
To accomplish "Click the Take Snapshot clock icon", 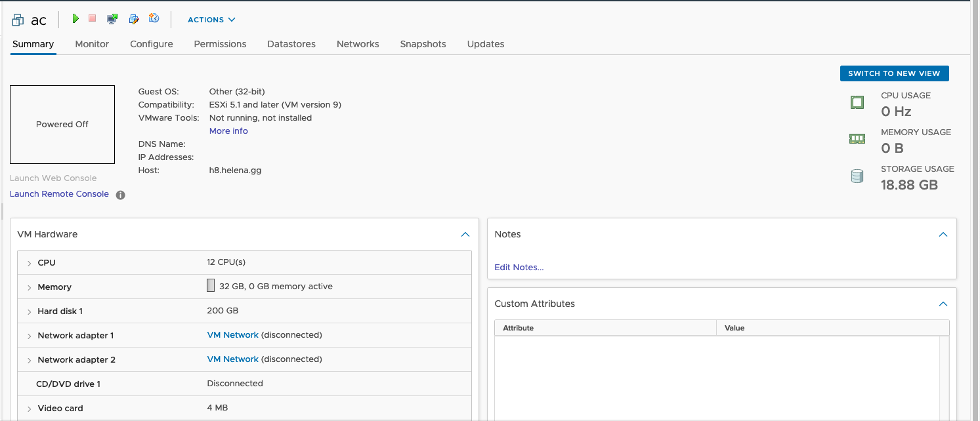I will pyautogui.click(x=154, y=19).
